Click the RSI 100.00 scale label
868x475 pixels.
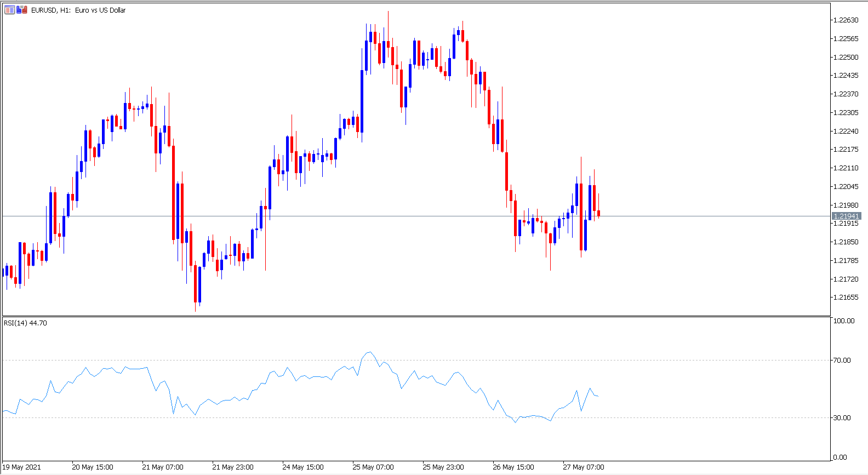pos(844,321)
